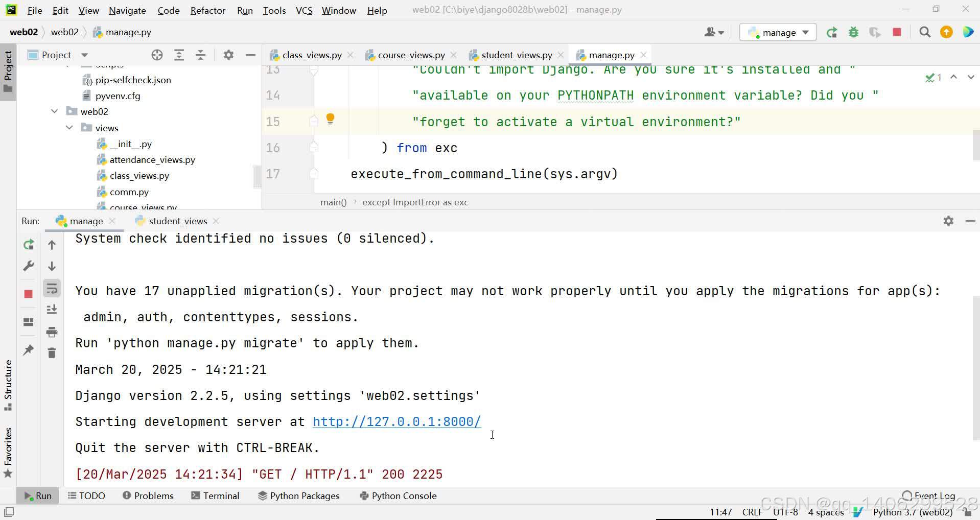The width and height of the screenshot is (980, 520).
Task: Open the Refactor menu
Action: click(207, 10)
